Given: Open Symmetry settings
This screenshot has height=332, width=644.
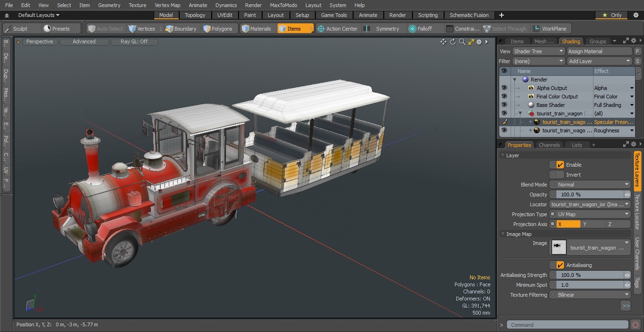Looking at the screenshot, I should coord(383,29).
